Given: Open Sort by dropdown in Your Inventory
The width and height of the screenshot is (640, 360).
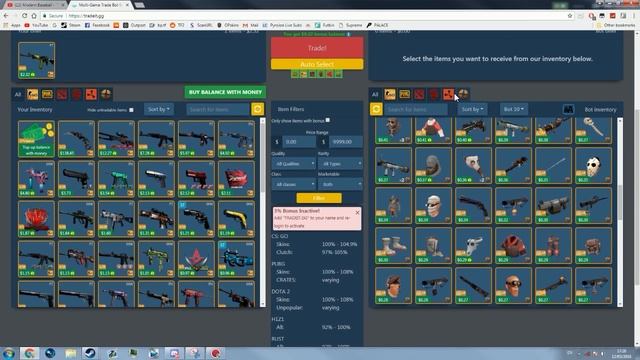Looking at the screenshot, I should (159, 109).
